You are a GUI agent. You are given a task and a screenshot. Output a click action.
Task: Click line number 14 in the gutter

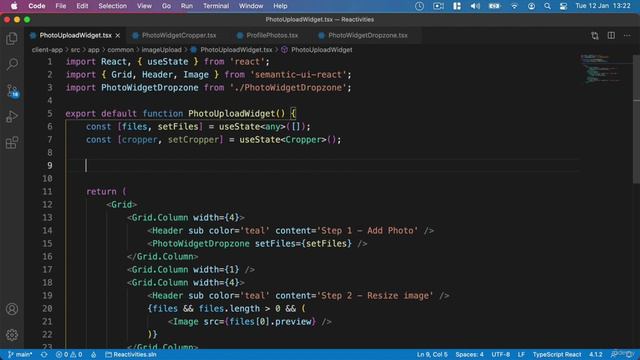pos(47,231)
